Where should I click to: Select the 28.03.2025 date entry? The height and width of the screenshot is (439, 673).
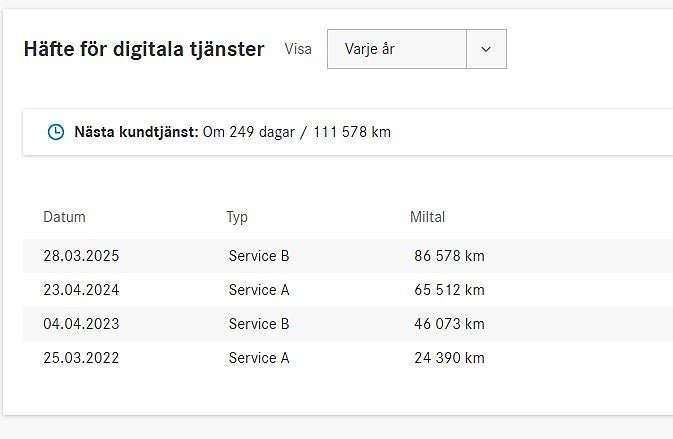(x=81, y=256)
